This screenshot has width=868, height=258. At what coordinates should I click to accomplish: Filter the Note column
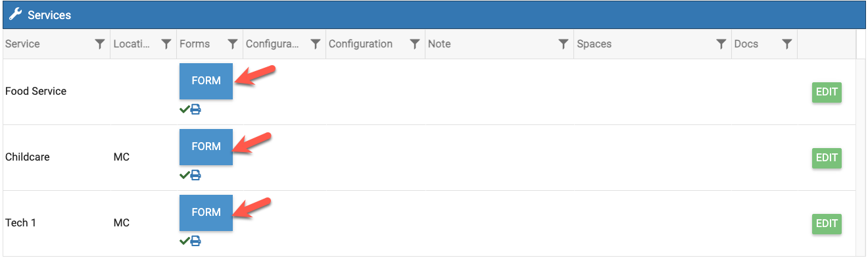tap(564, 44)
